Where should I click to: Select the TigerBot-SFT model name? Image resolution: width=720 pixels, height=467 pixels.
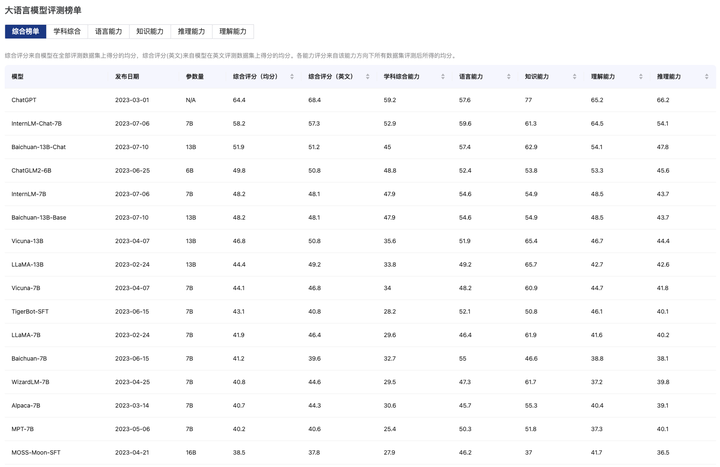click(x=30, y=311)
